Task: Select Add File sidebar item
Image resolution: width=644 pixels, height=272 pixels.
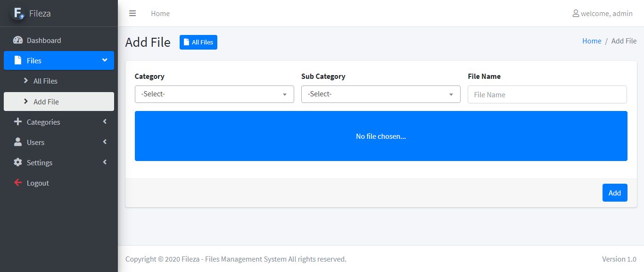Action: coord(46,102)
